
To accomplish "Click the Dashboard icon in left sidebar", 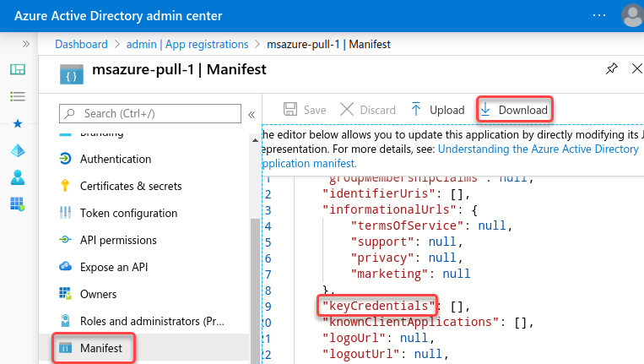I will 17,69.
